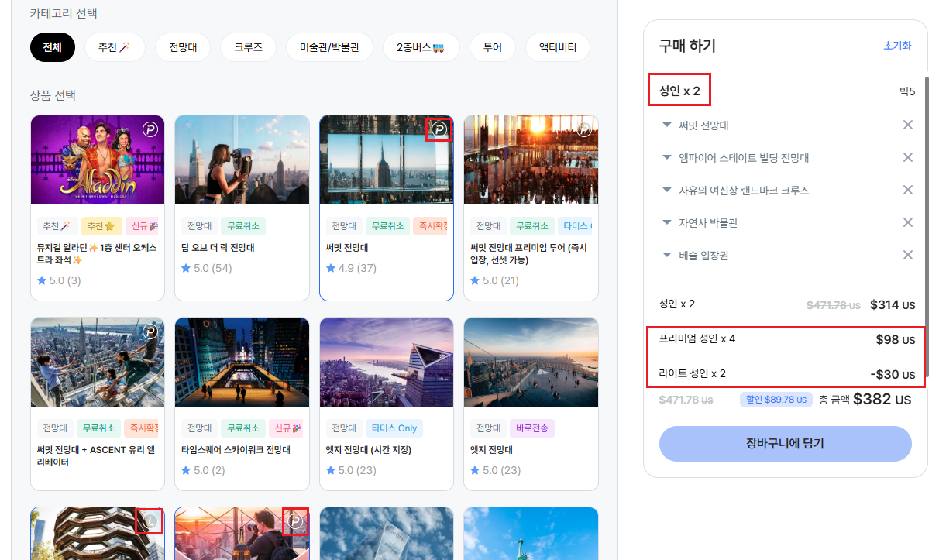Screen dimensions: 939x560
Task: Click the 타이스 Only tag
Action: click(394, 428)
